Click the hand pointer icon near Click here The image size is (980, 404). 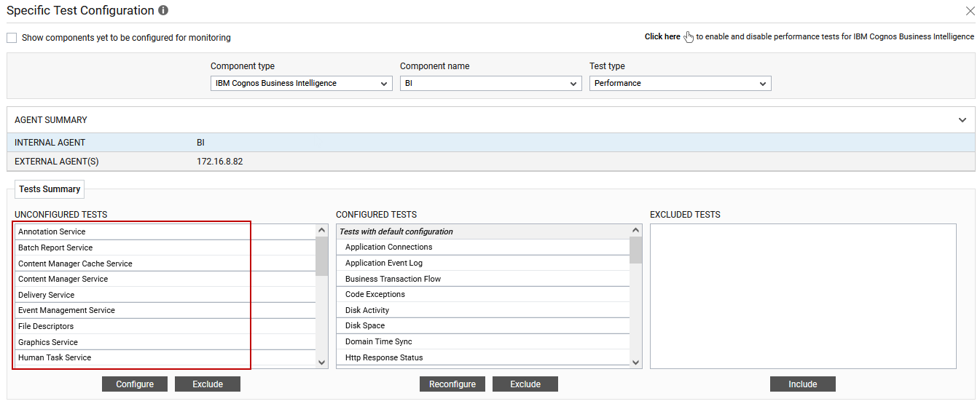(x=689, y=36)
